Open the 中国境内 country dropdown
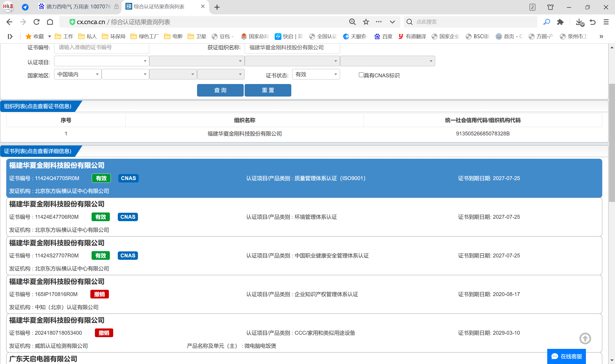The height and width of the screenshot is (364, 615). coord(78,74)
